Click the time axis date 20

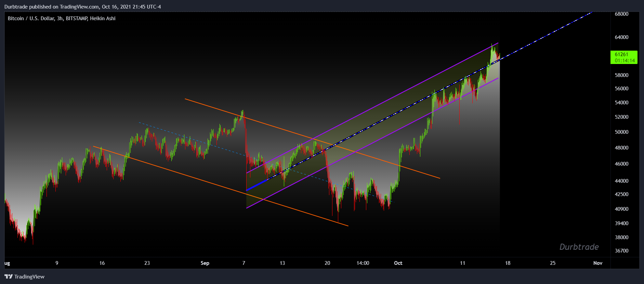pos(327,263)
